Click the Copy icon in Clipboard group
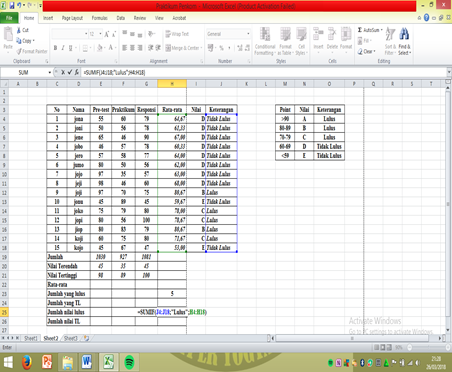This screenshot has width=452, height=372. (19, 41)
